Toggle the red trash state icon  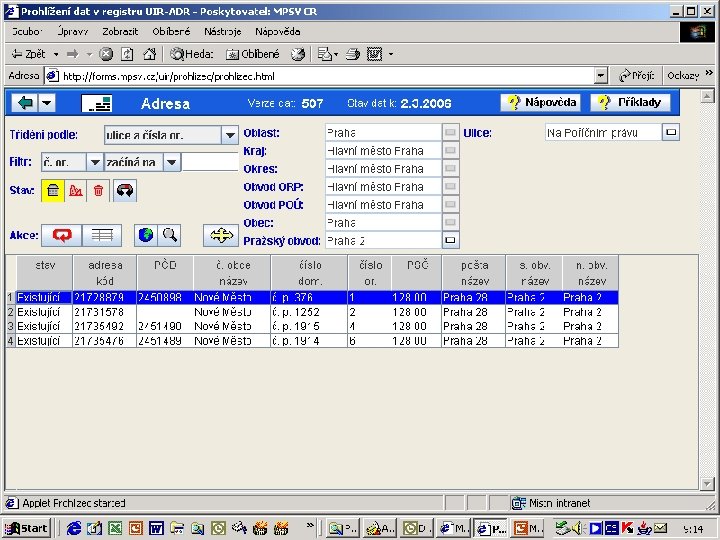point(98,190)
